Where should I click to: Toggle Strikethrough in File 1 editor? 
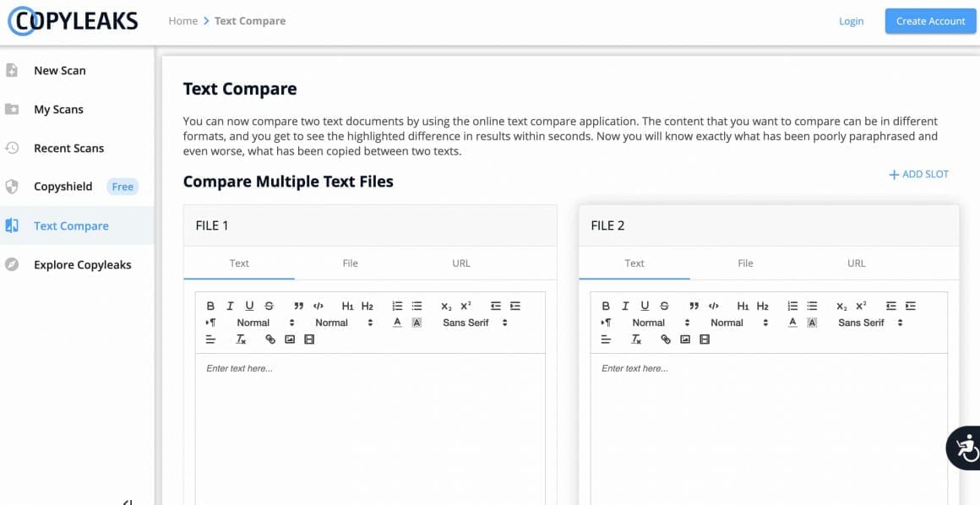[x=269, y=306]
